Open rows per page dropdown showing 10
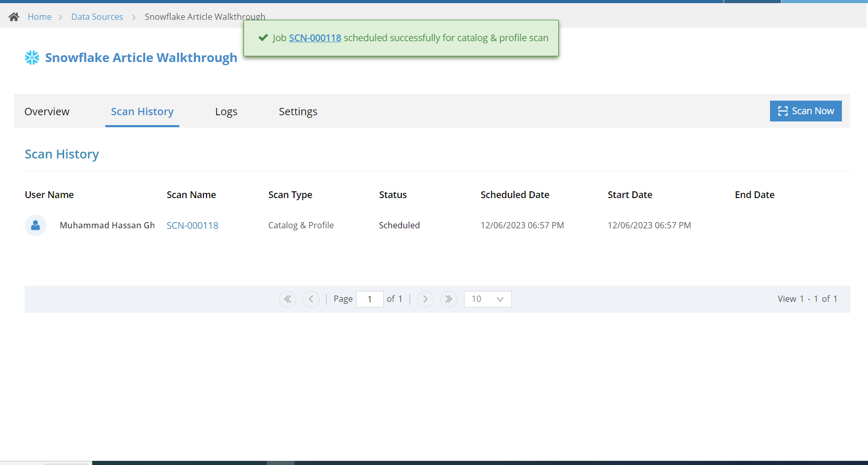The image size is (868, 465). pos(488,299)
